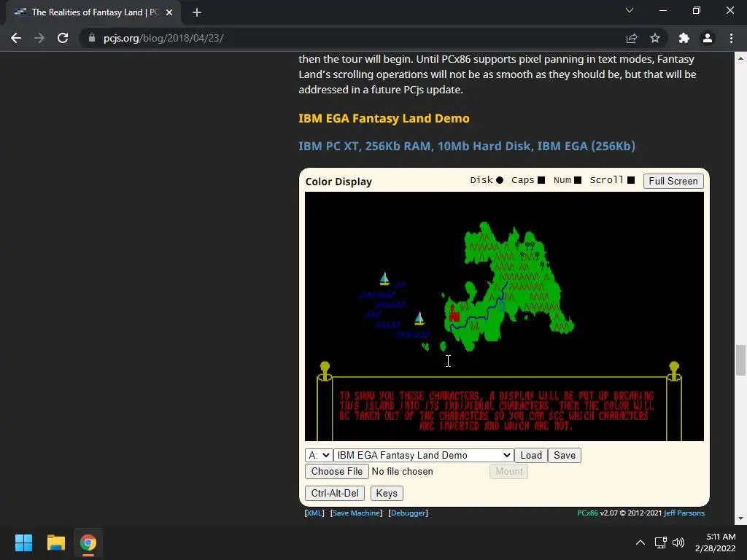
Task: Open File Explorer from taskbar
Action: pos(55,542)
